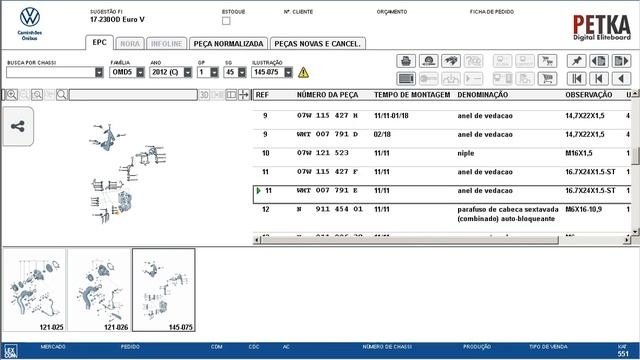The width and height of the screenshot is (640, 360).
Task: Click the greyed download tray icon
Action: (451, 78)
